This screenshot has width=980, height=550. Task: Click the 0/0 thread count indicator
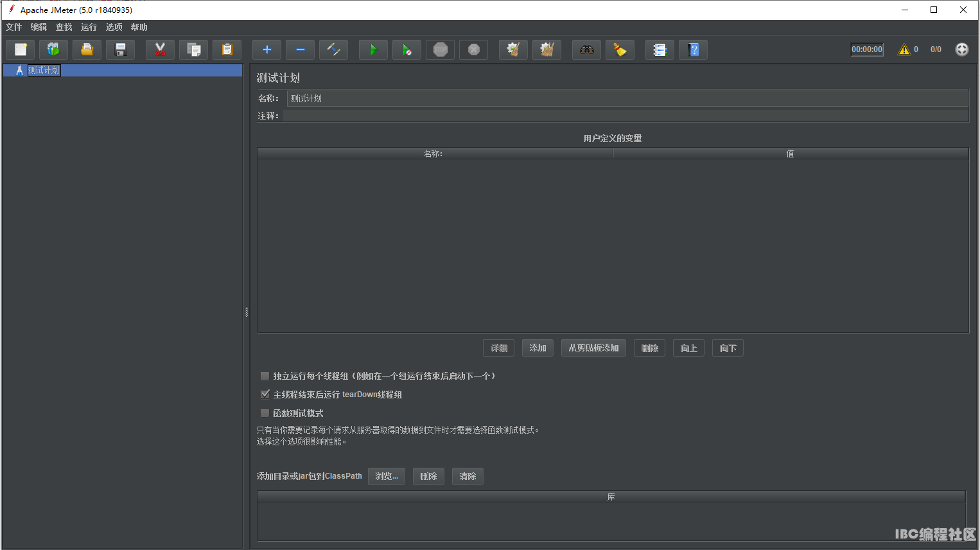[x=936, y=49]
